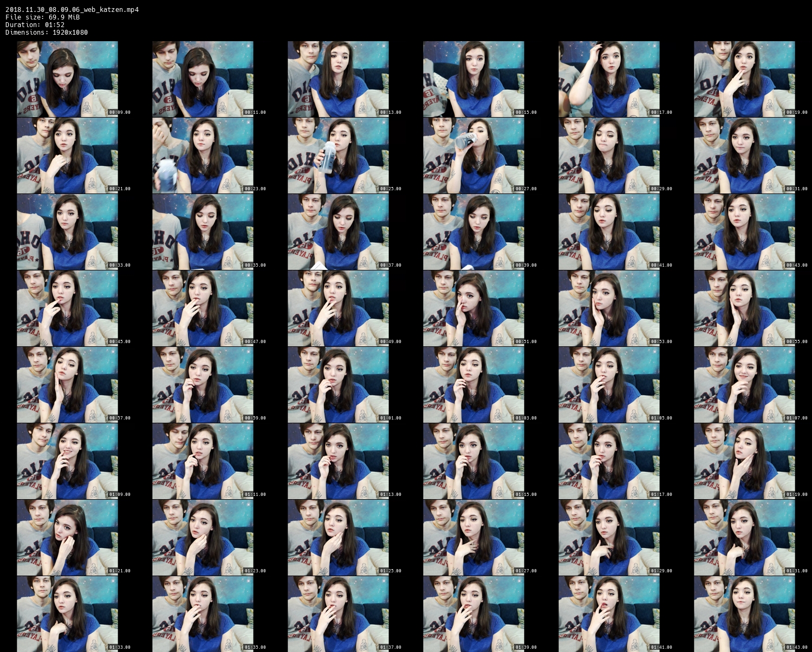Click the 01:13 frame thumbnail

[338, 461]
